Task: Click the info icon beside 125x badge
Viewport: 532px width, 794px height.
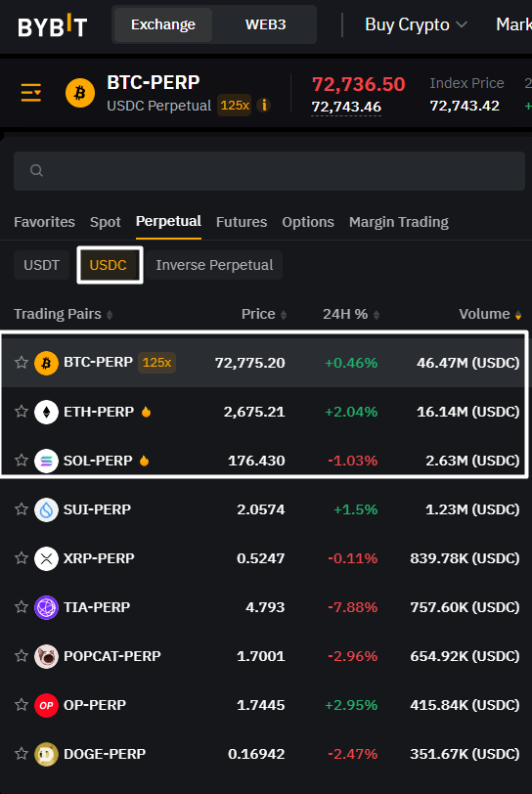Action: 263,106
